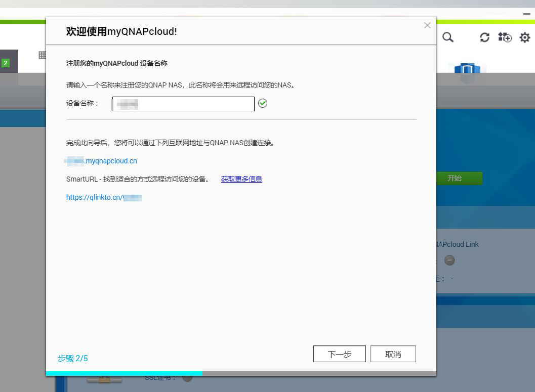535x392 pixels.
Task: Click the grid apps icon at the left
Action: pos(42,55)
